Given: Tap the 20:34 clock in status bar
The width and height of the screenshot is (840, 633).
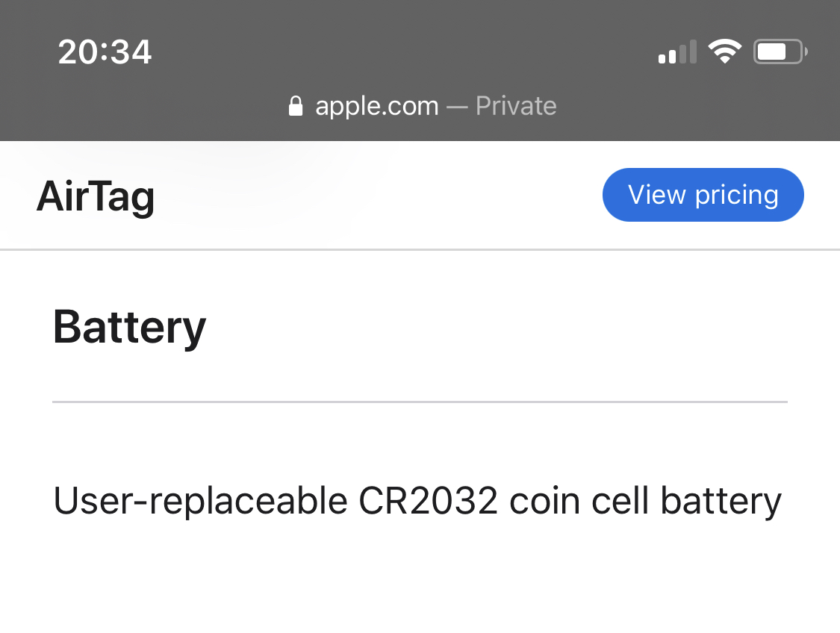Looking at the screenshot, I should coord(105,52).
